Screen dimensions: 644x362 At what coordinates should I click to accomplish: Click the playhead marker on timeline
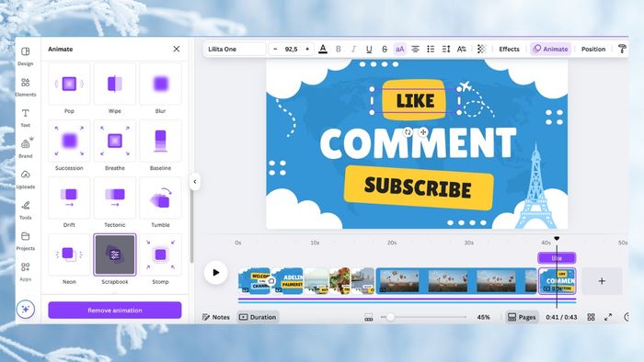click(x=557, y=239)
